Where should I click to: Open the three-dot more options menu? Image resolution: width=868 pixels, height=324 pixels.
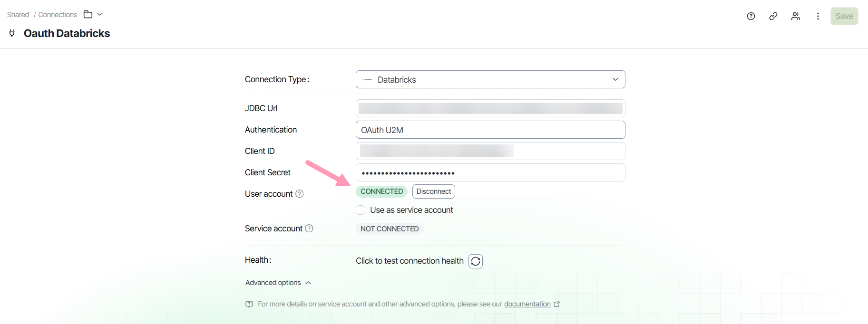click(818, 16)
